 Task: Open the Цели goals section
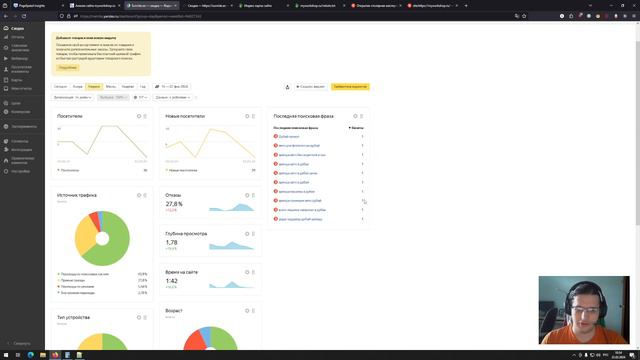click(x=16, y=103)
